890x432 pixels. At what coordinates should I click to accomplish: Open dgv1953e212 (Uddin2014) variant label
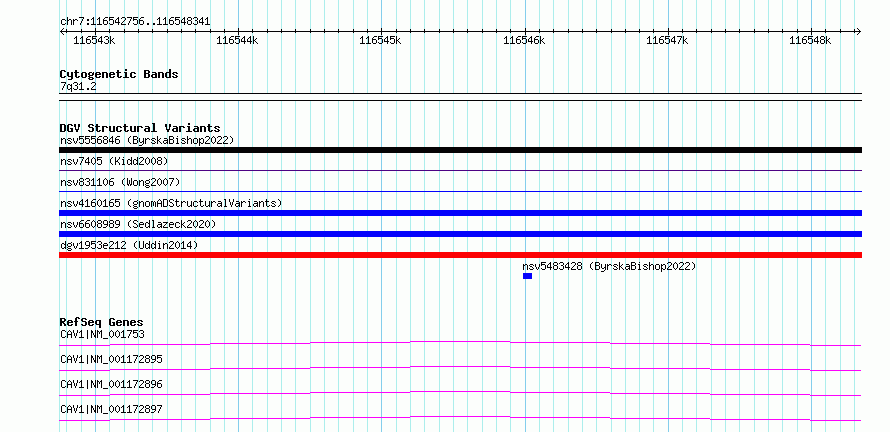click(x=129, y=245)
